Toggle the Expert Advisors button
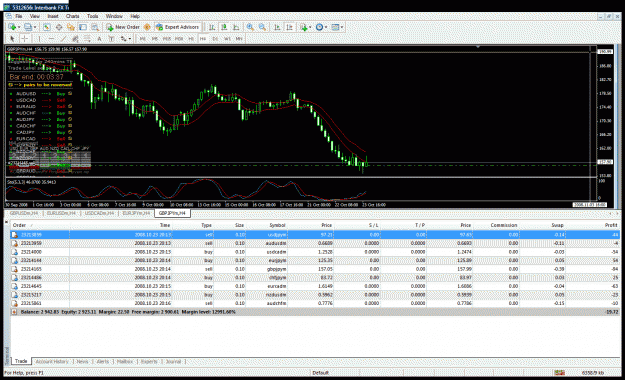This screenshot has height=380, width=625. [177, 27]
